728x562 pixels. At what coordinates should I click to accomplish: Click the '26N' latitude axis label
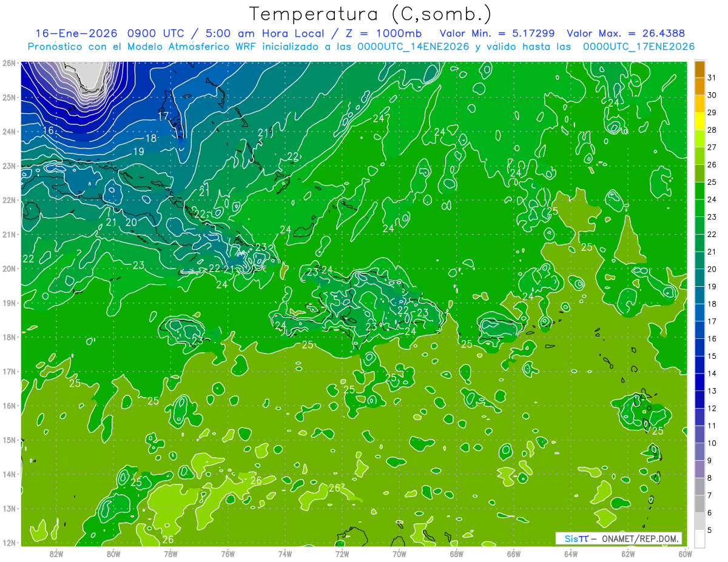(9, 63)
